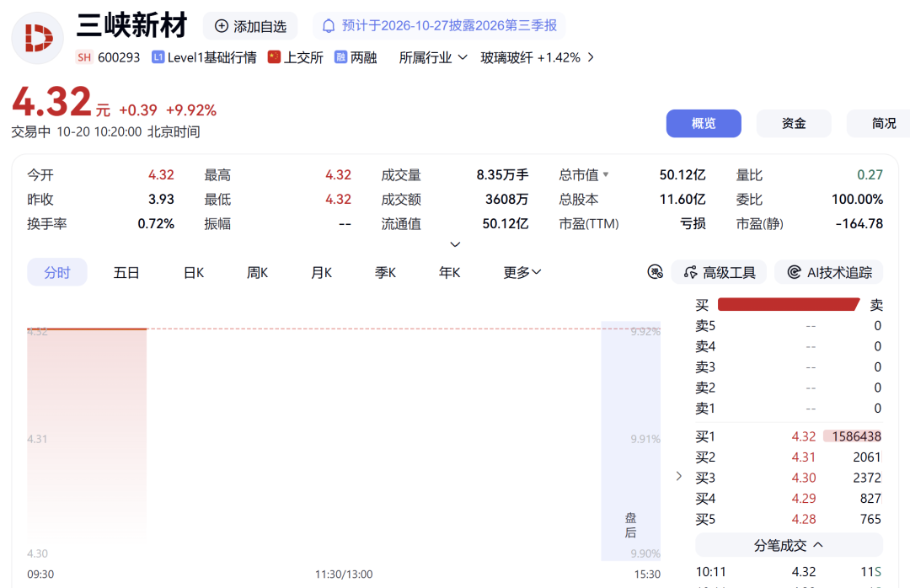Click the China flag 上交所 icon
The image size is (910, 588).
pyautogui.click(x=274, y=57)
